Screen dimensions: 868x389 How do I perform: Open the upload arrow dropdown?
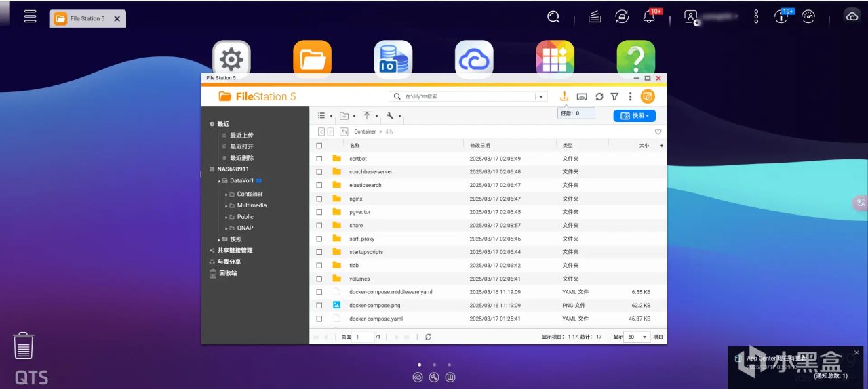(x=370, y=116)
